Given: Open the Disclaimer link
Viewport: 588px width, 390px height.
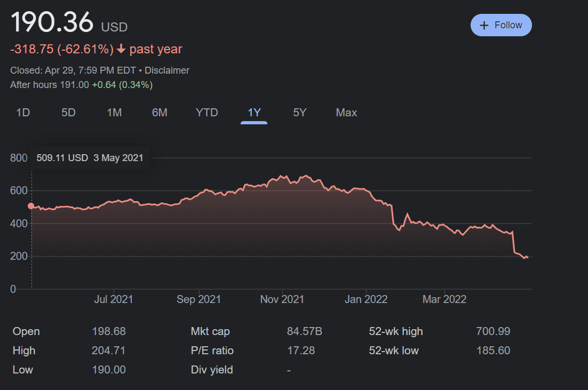Looking at the screenshot, I should click(x=167, y=70).
